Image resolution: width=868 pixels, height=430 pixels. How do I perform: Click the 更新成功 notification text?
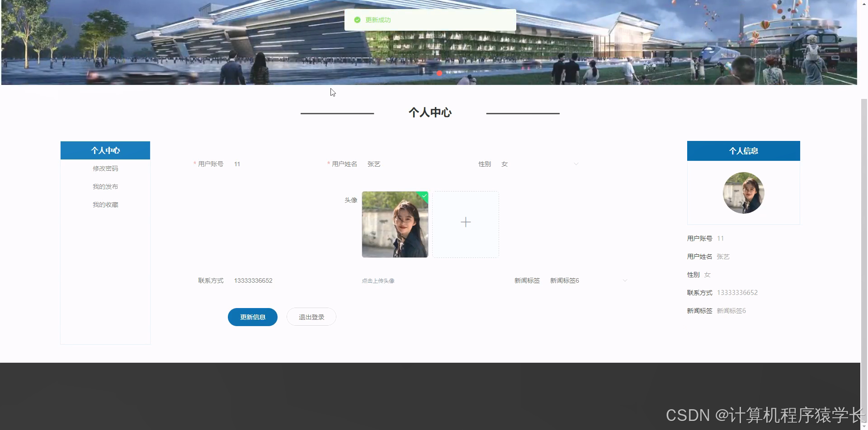[378, 20]
